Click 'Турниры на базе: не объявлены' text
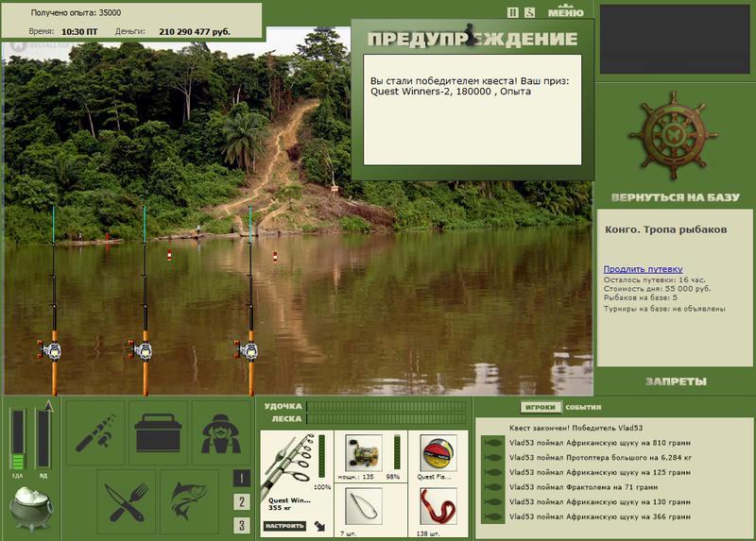Image resolution: width=756 pixels, height=541 pixels. click(664, 309)
